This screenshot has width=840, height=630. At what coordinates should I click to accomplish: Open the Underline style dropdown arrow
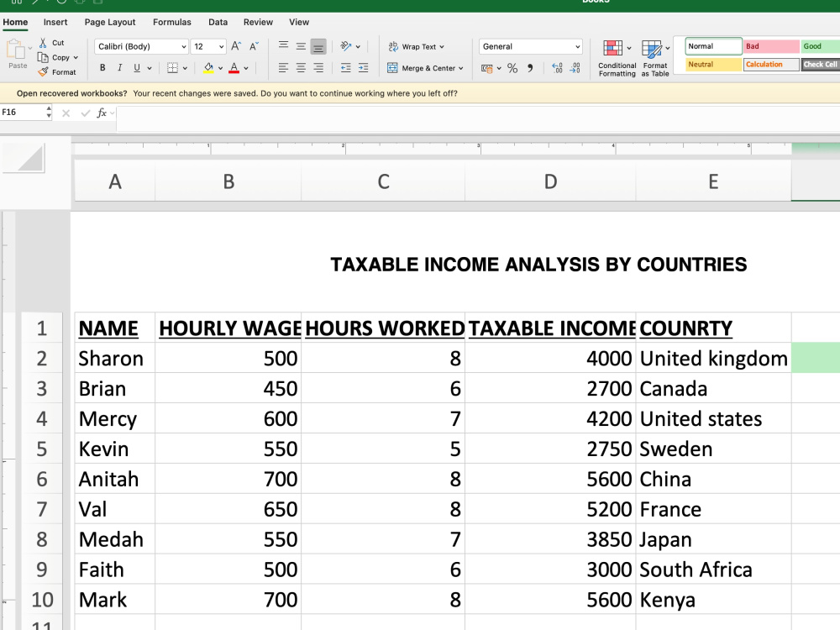pos(150,68)
